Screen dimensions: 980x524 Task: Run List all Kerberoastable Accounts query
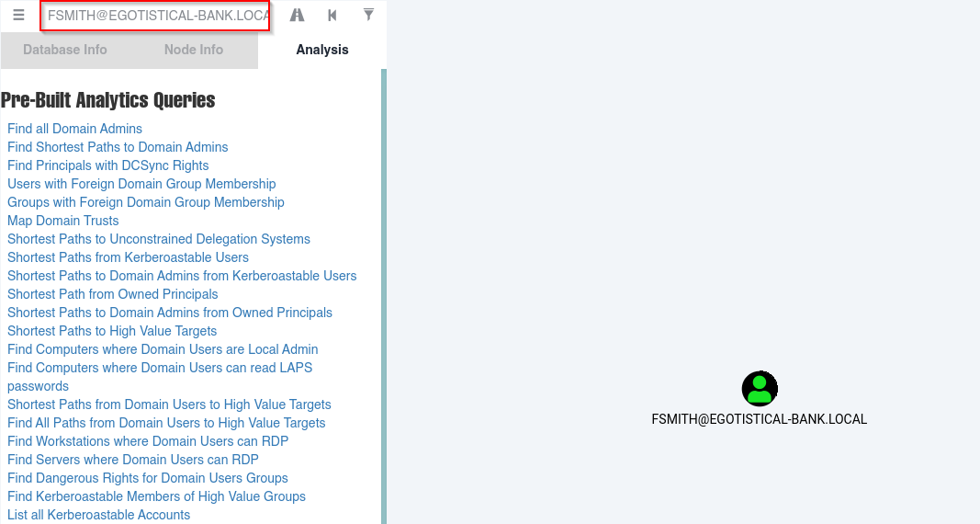[x=99, y=515]
